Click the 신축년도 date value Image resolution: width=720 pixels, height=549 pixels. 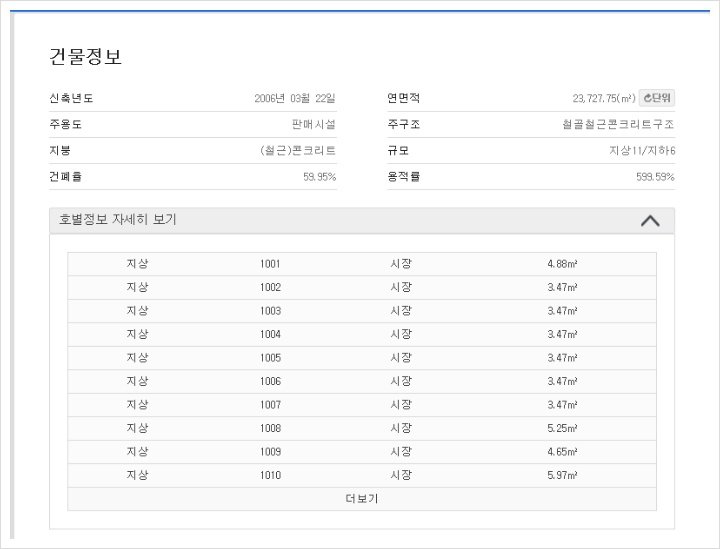[295, 99]
